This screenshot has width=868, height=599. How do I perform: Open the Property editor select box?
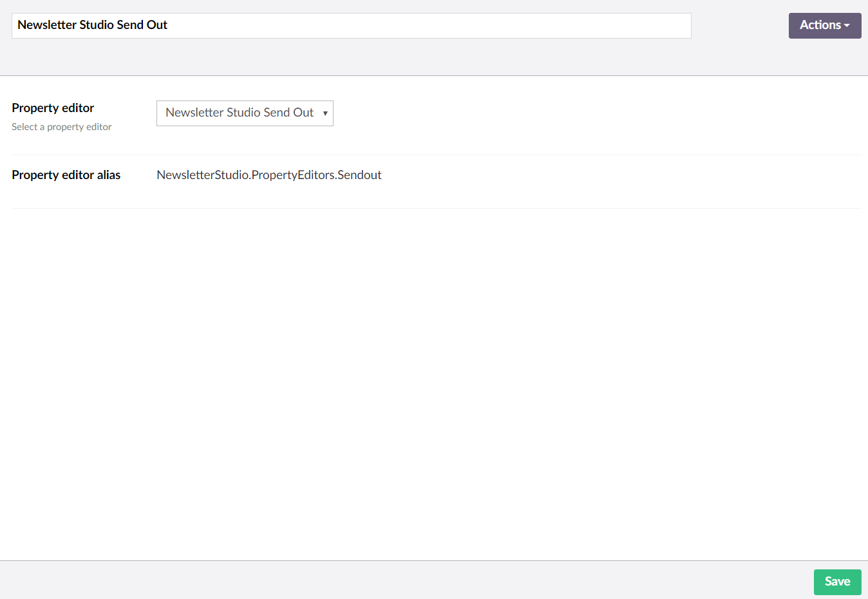(x=245, y=113)
